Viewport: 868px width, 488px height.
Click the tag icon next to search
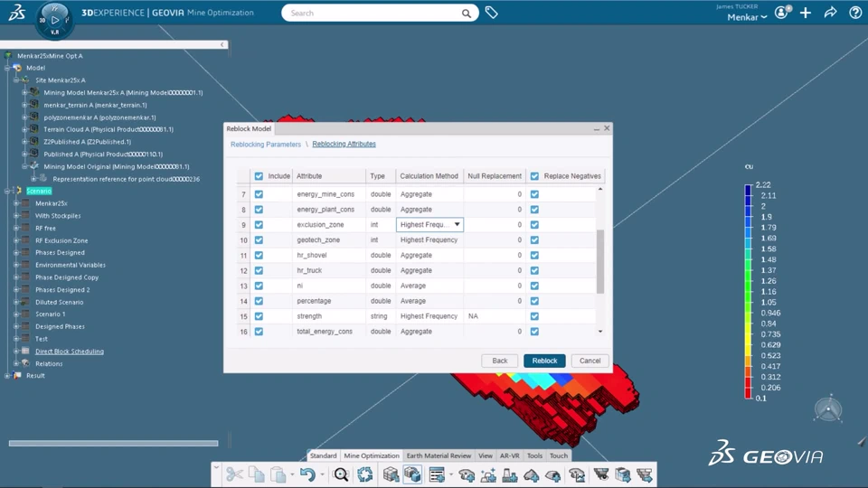tap(491, 12)
